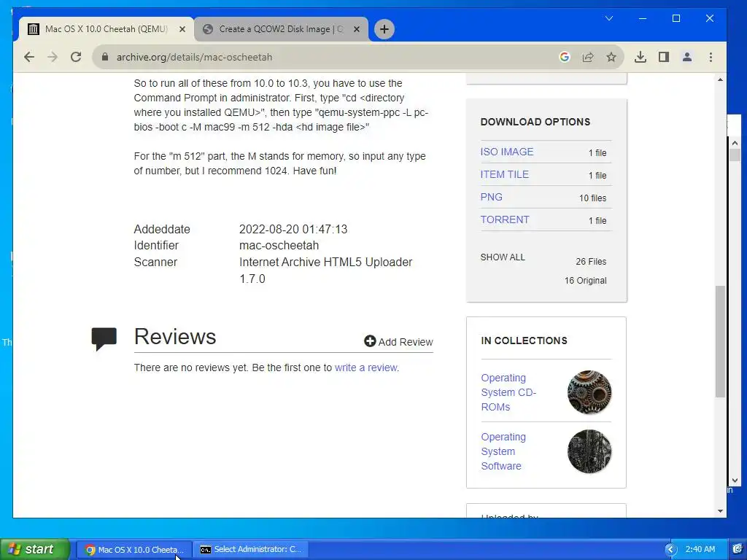Open the Chrome profile icon
This screenshot has width=747, height=560.
coord(687,57)
